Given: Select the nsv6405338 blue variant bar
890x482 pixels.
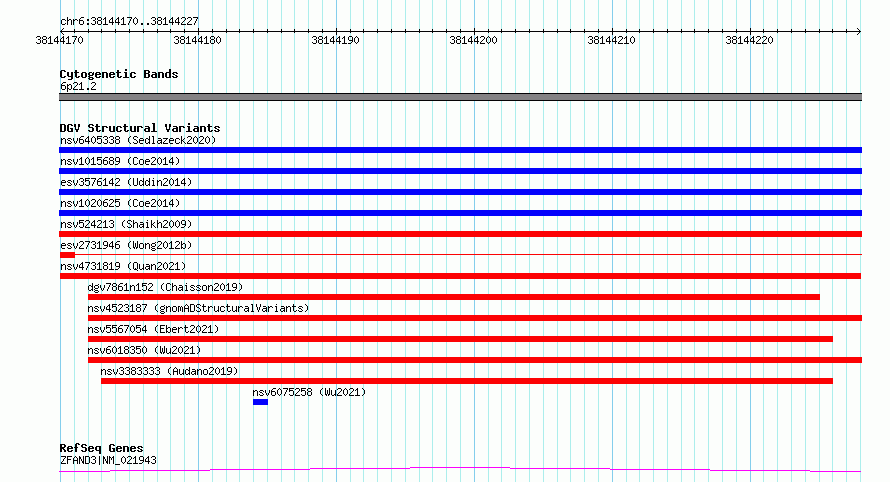Looking at the screenshot, I should coord(460,150).
